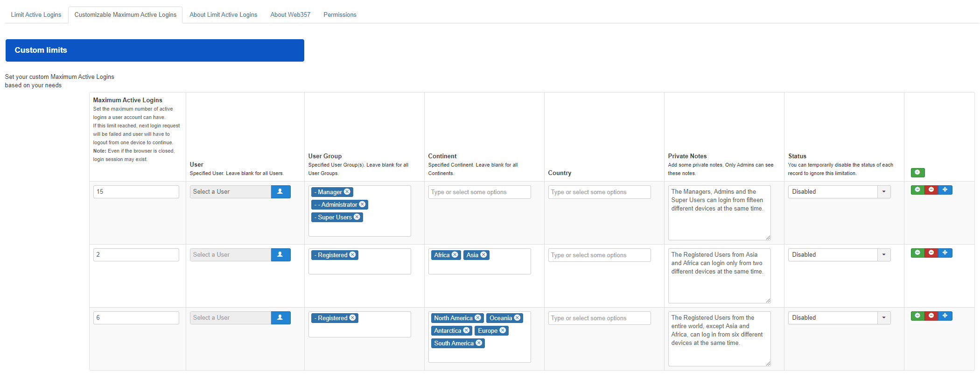Image resolution: width=980 pixels, height=379 pixels.
Task: Grab the move handle of the 15 logins row
Action: (x=945, y=190)
